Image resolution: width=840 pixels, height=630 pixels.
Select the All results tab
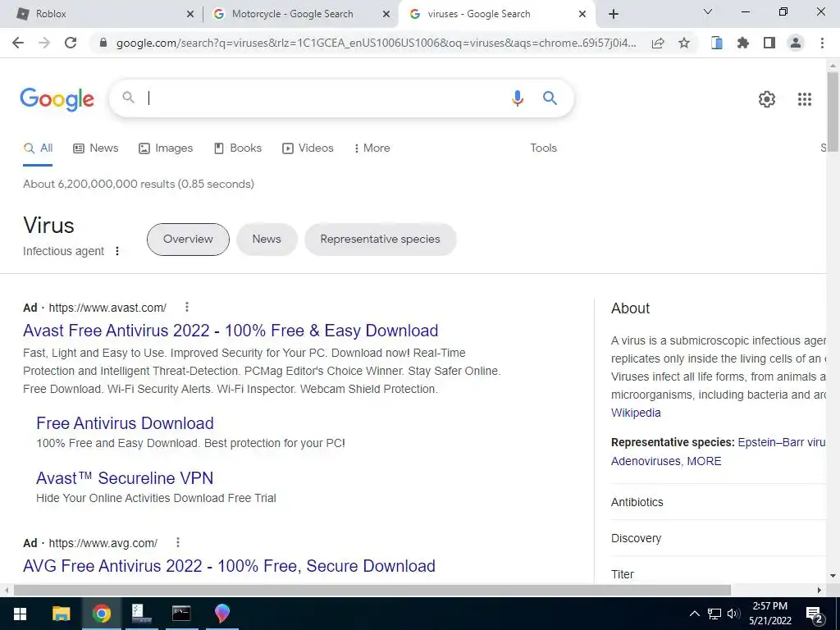38,148
